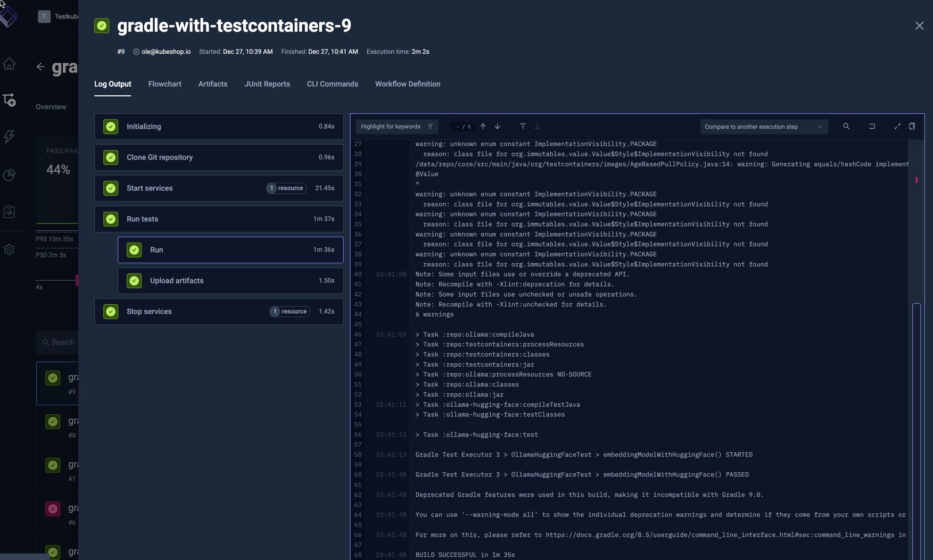Open the Triggers lightning icon in sidebar
The height and width of the screenshot is (560, 933).
[9, 137]
